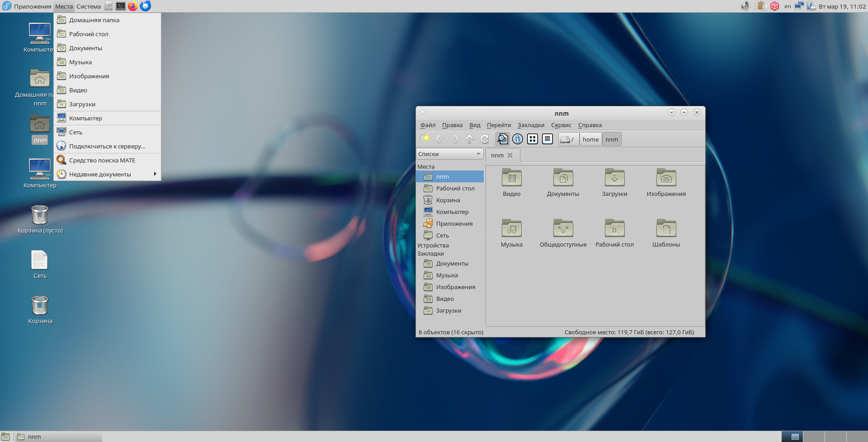Open the Списки sidebar dropdown
The image size is (868, 442).
point(449,154)
